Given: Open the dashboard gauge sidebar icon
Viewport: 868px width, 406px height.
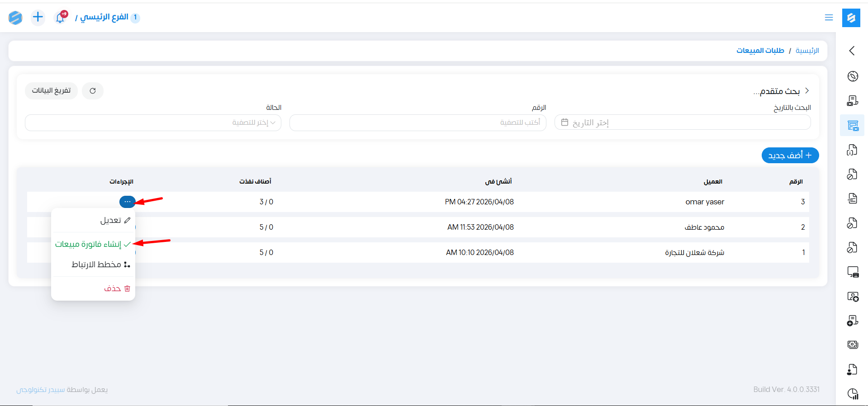Looking at the screenshot, I should (853, 76).
